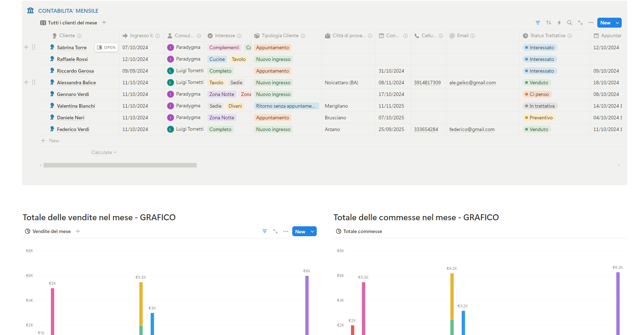Open the Preventivo status for Daniele Neri
Image resolution: width=644 pixels, height=335 pixels.
pyautogui.click(x=539, y=118)
